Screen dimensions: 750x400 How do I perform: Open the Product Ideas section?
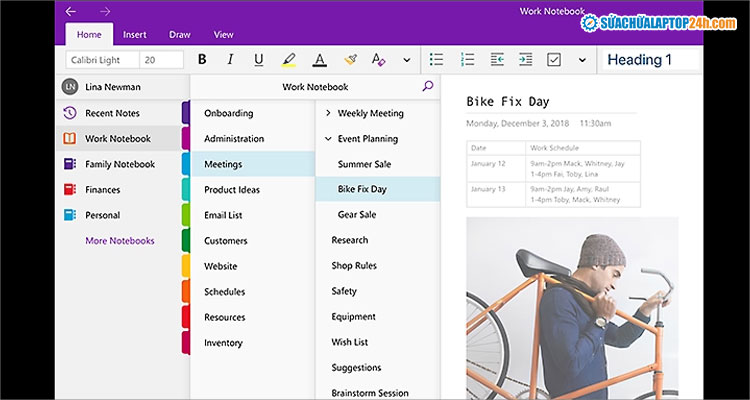click(x=253, y=189)
